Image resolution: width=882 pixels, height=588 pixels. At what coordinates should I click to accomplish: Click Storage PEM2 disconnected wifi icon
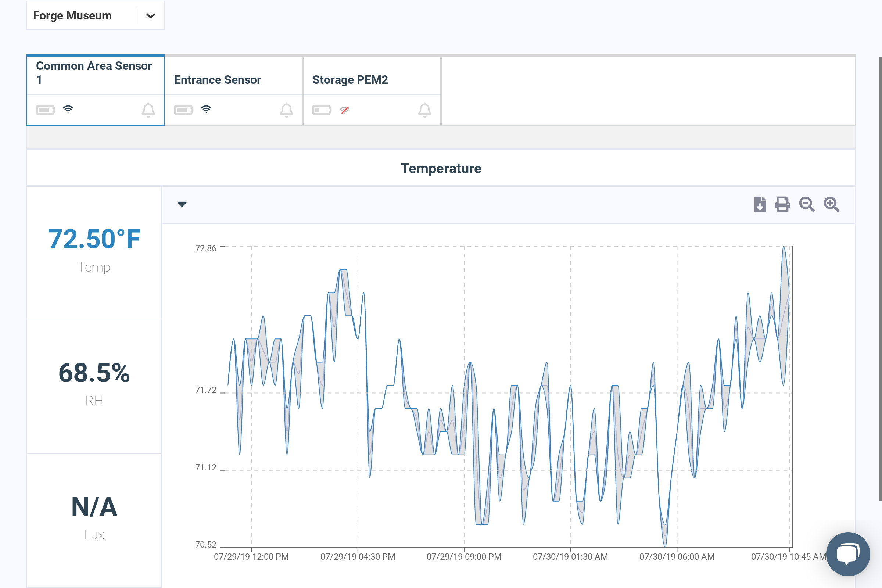[345, 110]
